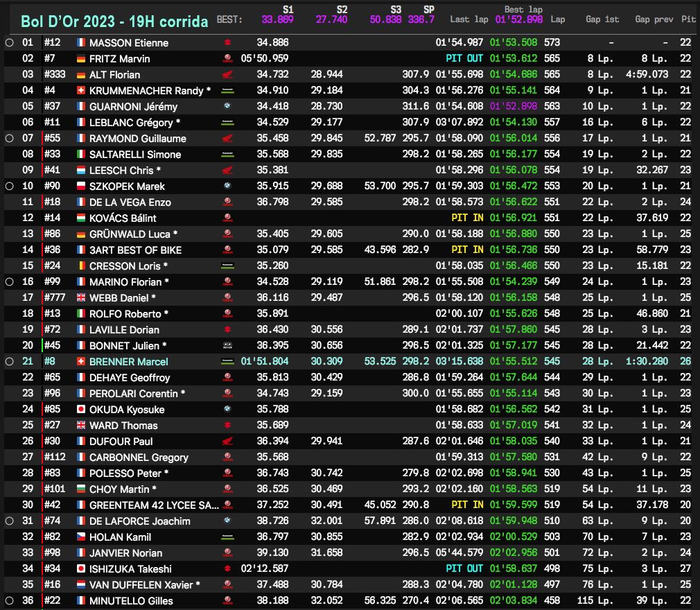Click PIT OUT status for FRITZ Marvin
The width and height of the screenshot is (700, 610).
464,58
